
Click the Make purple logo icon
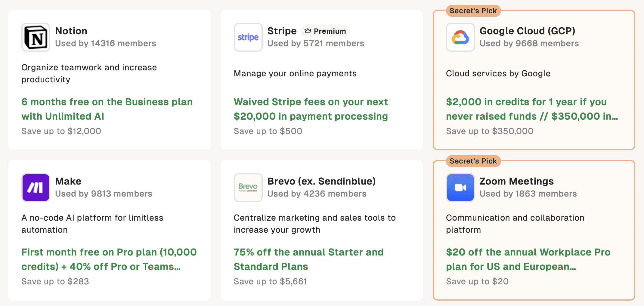coord(36,187)
